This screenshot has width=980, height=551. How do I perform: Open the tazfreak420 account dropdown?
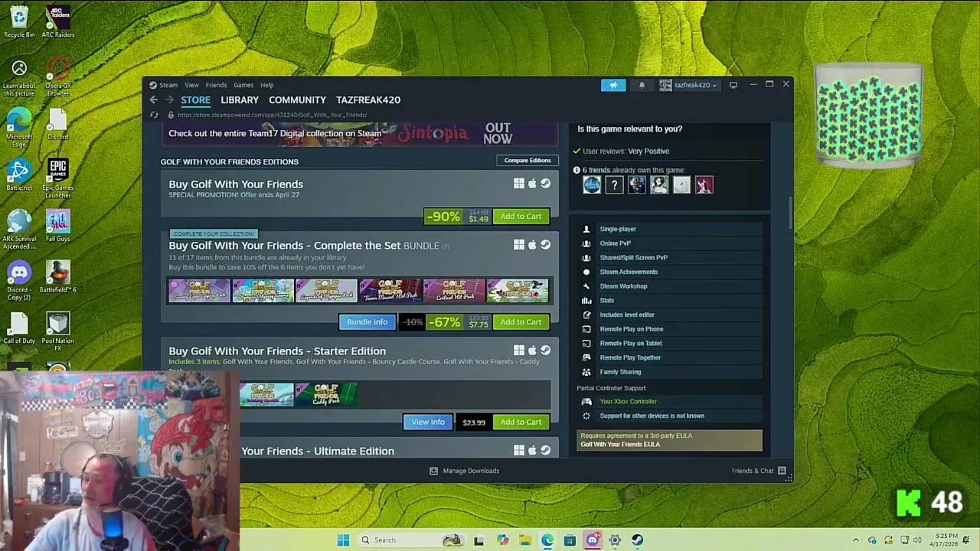(688, 85)
